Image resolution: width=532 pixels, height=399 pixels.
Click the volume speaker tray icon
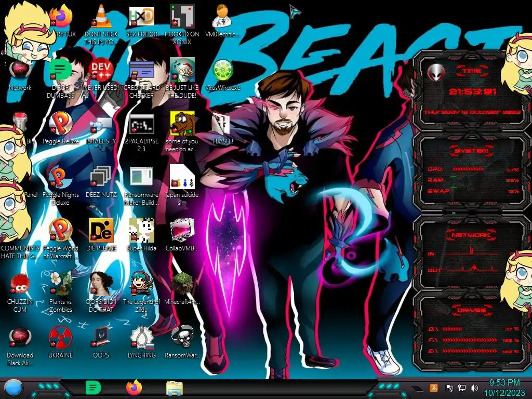pyautogui.click(x=474, y=388)
